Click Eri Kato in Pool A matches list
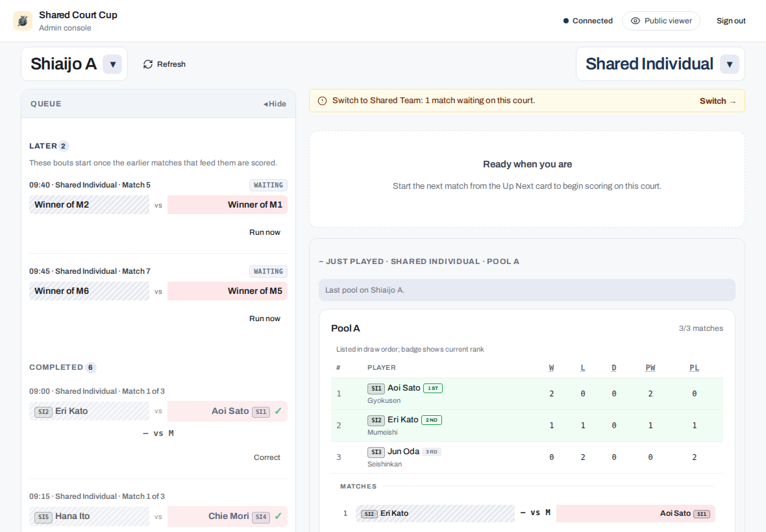This screenshot has height=532, width=766. click(435, 513)
